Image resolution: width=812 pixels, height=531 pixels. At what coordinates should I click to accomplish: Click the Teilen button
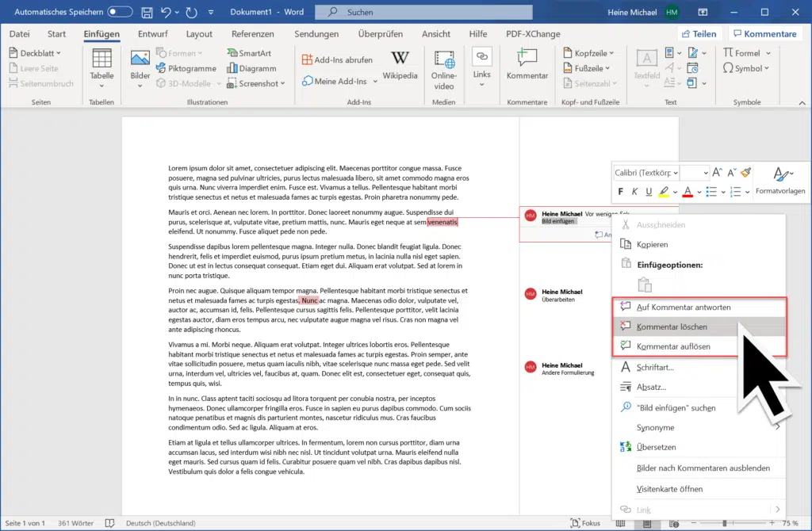coord(699,33)
